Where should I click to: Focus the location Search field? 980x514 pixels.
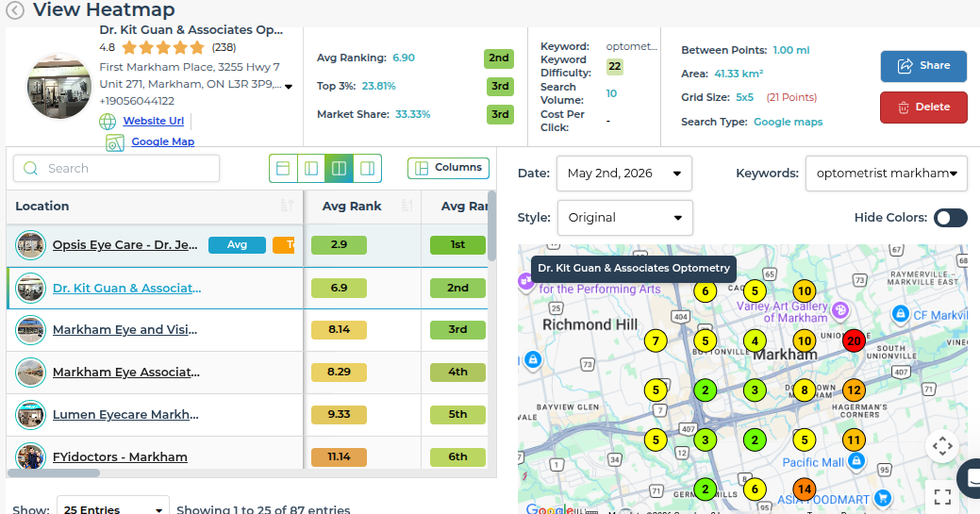[116, 168]
